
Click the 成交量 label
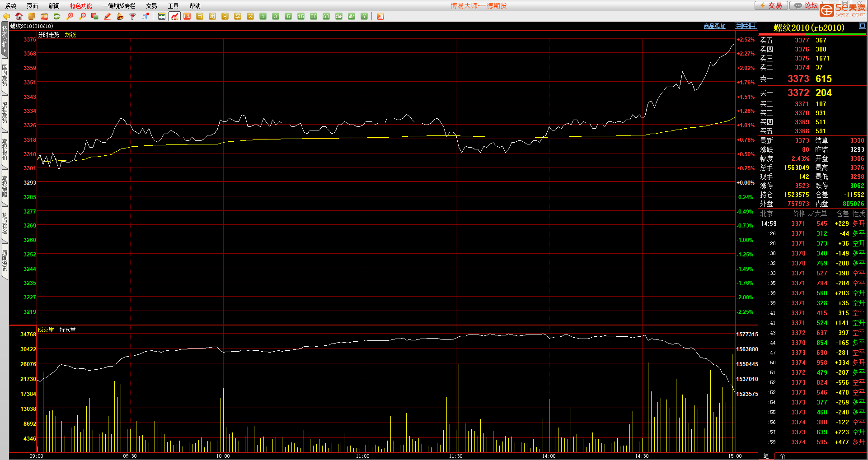tap(46, 330)
